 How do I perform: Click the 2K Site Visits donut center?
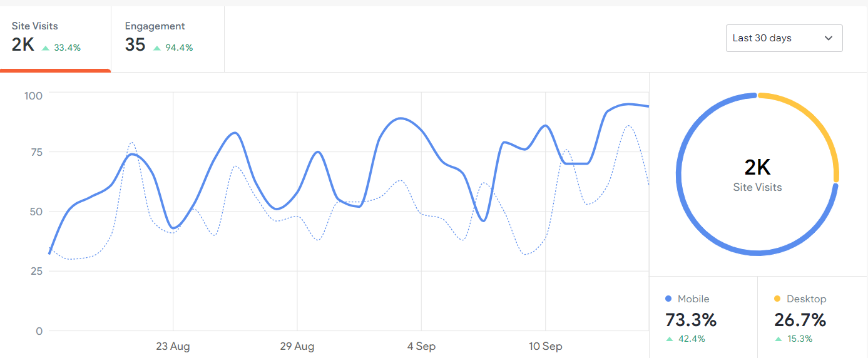pos(757,174)
